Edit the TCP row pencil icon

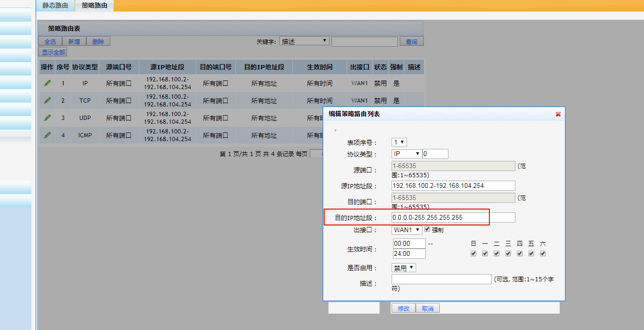47,100
